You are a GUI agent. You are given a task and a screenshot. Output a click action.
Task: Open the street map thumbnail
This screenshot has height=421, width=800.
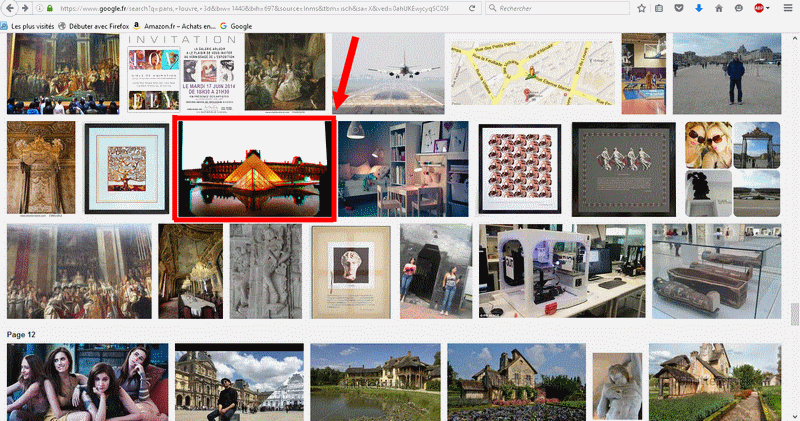point(533,73)
